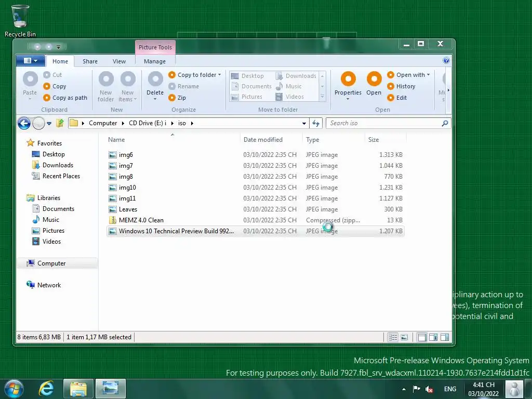Image resolution: width=532 pixels, height=399 pixels.
Task: Select Copy as path
Action: point(65,98)
